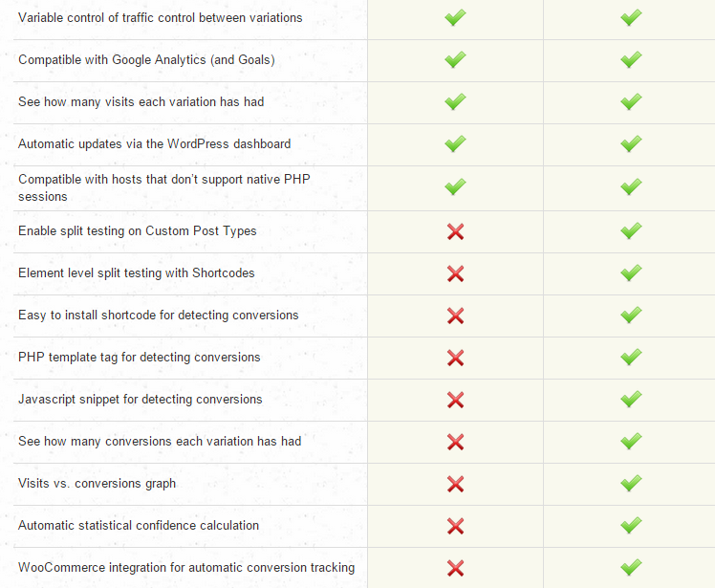Screen dimensions: 715x588
Task: Click the red cross for statistical confidence calculation
Action: pos(455,526)
